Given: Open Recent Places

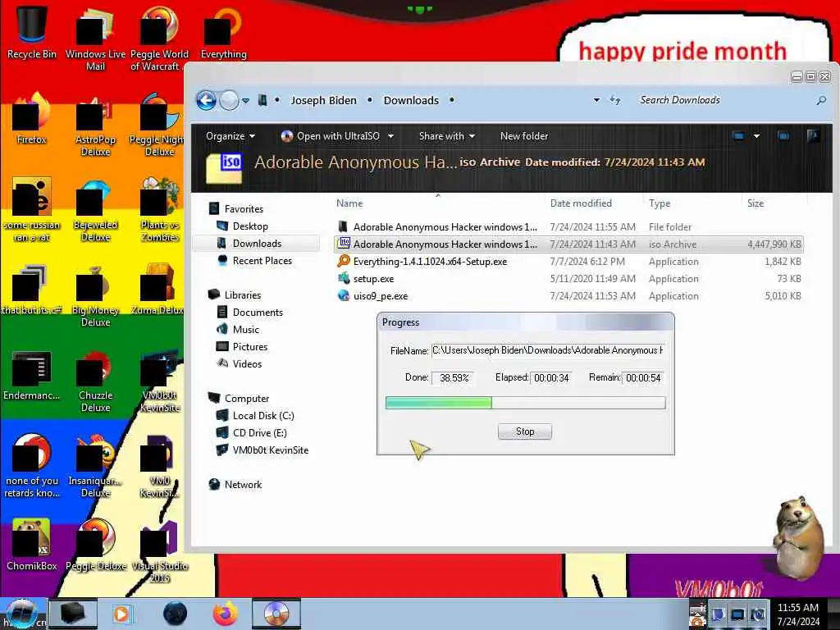Looking at the screenshot, I should click(x=262, y=260).
